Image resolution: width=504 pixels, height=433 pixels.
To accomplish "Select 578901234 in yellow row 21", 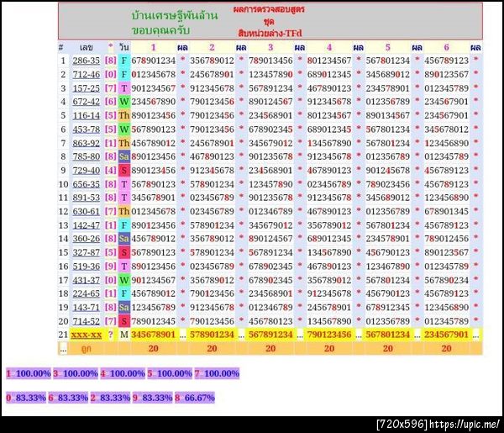I will point(212,335).
